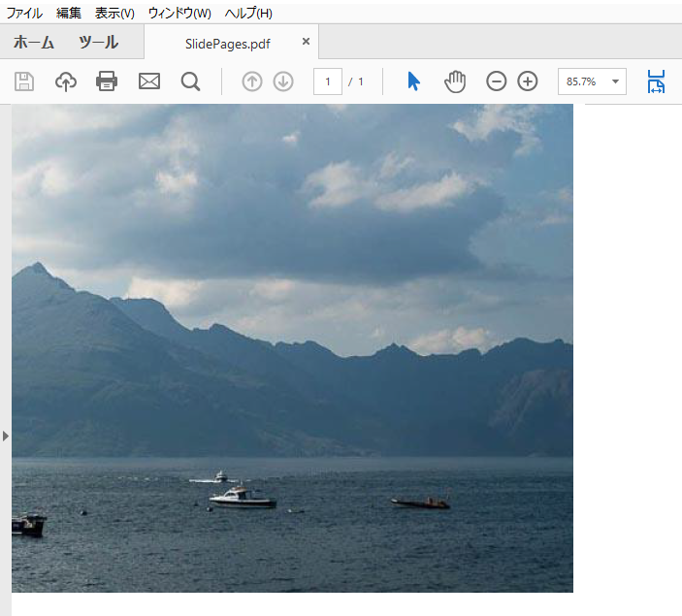Click the PDF page photo of boats
Screen dimensions: 682x616
click(292, 348)
